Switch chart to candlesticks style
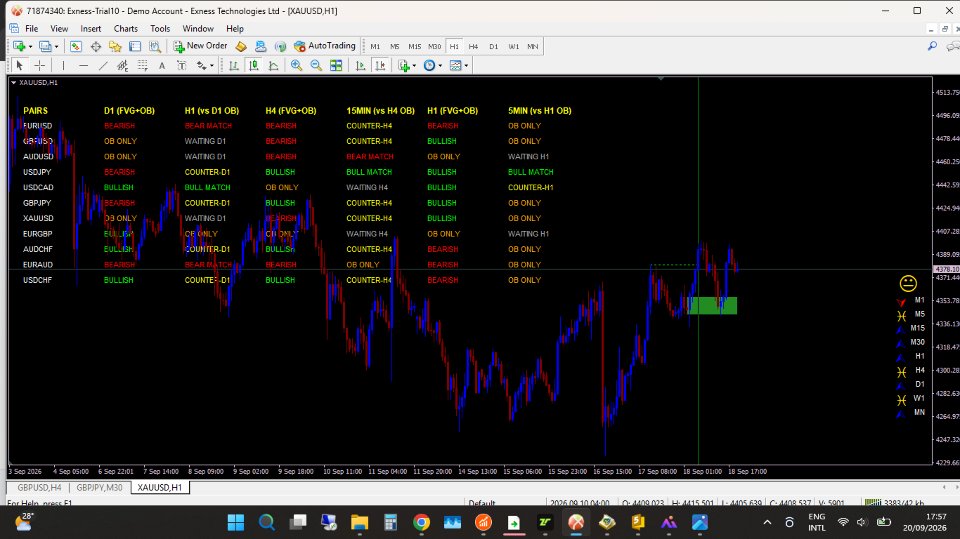The height and width of the screenshot is (539, 960). [x=253, y=65]
